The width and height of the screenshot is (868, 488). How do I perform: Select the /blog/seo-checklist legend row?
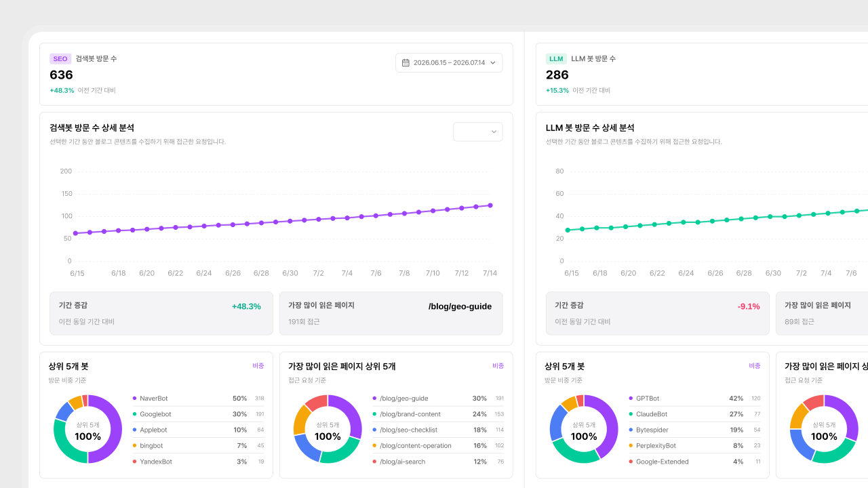coord(438,430)
